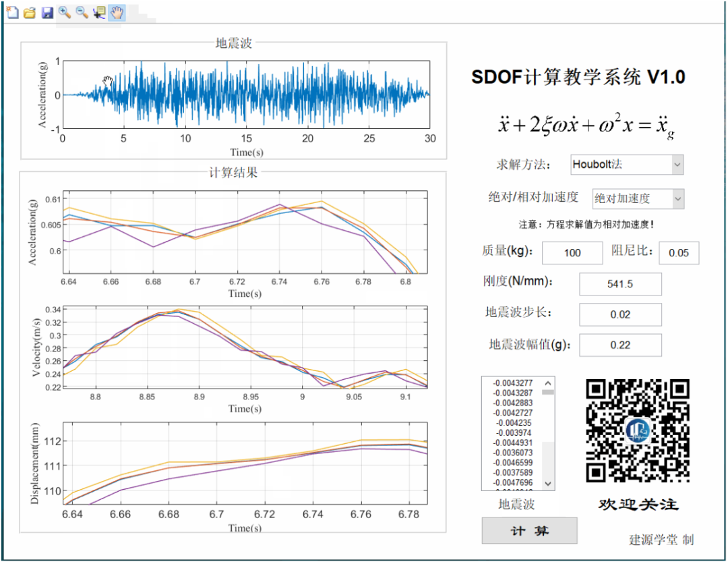Screen dimensions: 728x564
Task: Click the Velocity result plot
Action: [245, 347]
